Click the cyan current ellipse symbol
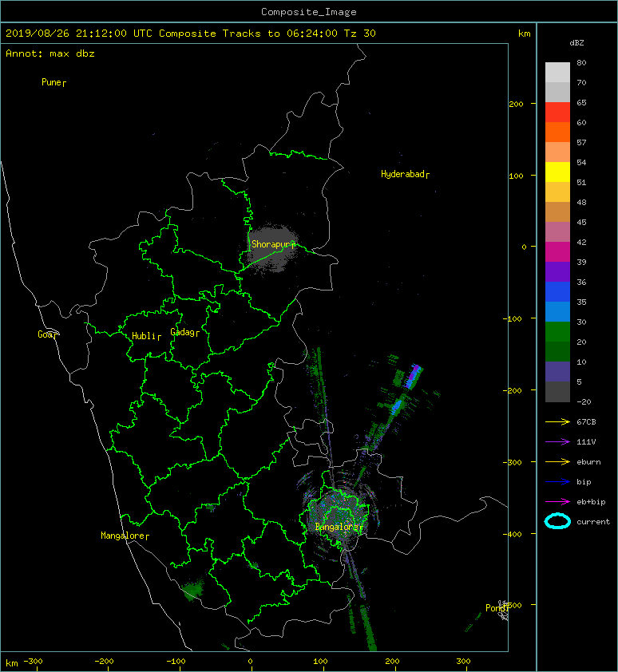This screenshot has width=618, height=672. (557, 521)
